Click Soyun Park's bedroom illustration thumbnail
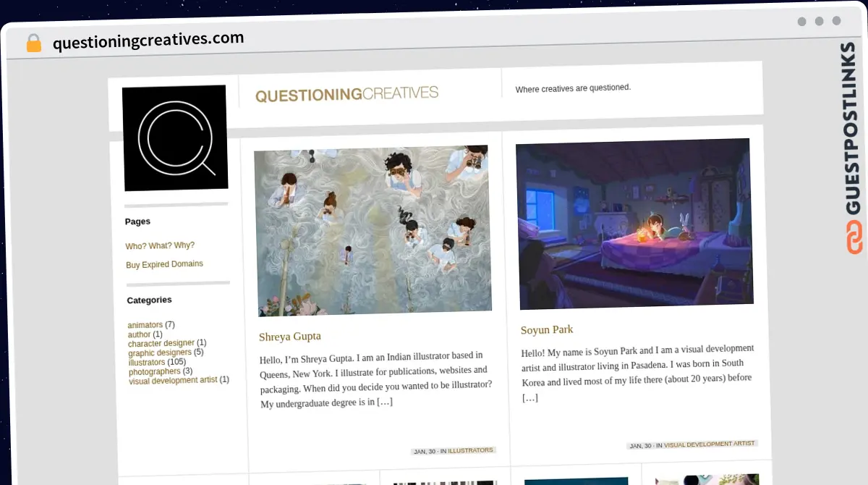 636,226
